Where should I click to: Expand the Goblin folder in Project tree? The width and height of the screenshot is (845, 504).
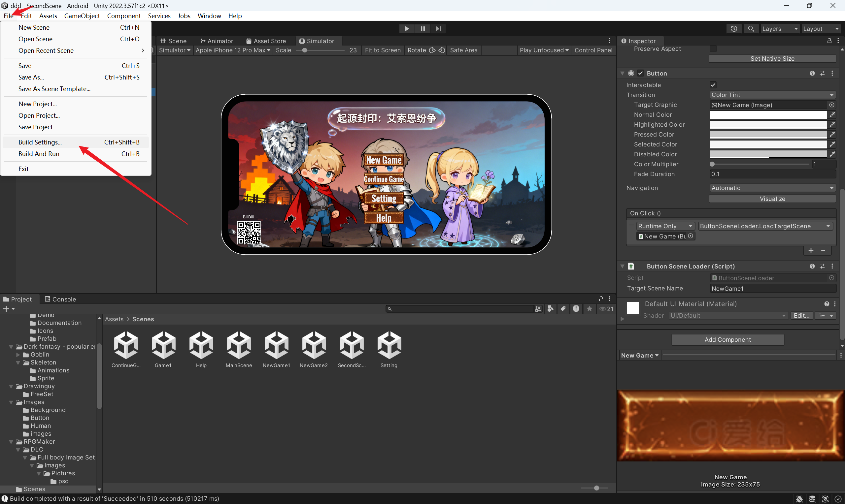pyautogui.click(x=18, y=355)
